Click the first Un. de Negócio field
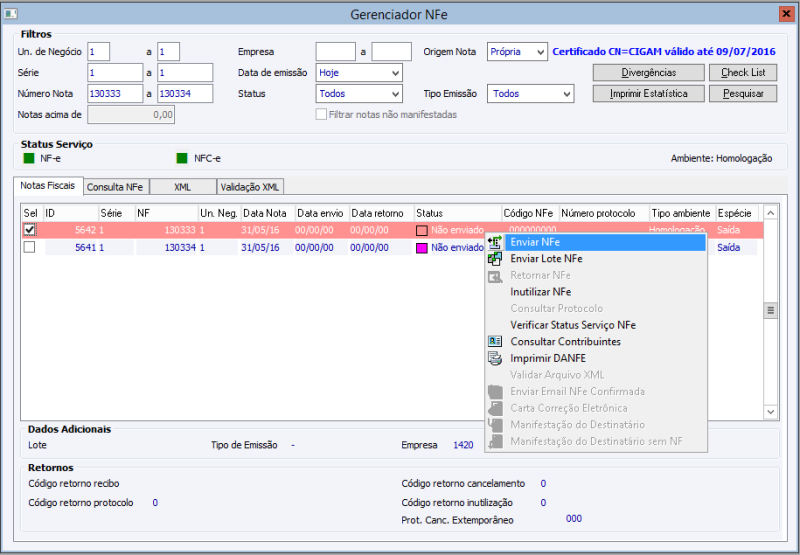 click(98, 52)
